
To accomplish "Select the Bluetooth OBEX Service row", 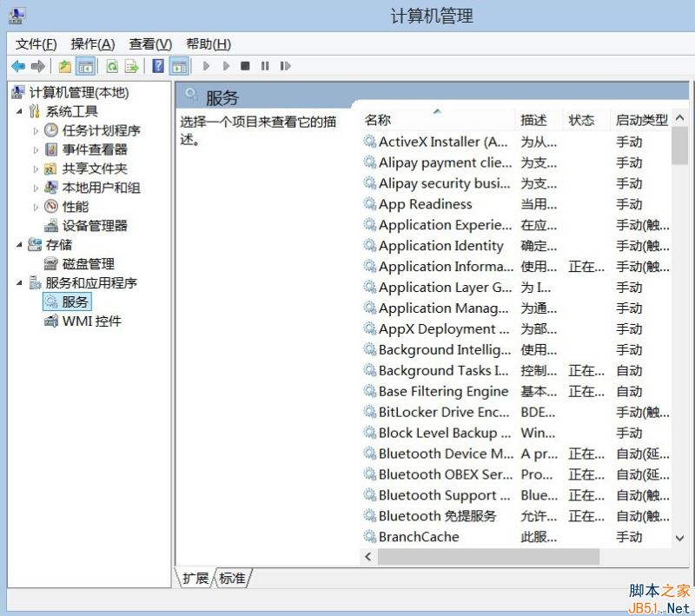I will click(517, 474).
